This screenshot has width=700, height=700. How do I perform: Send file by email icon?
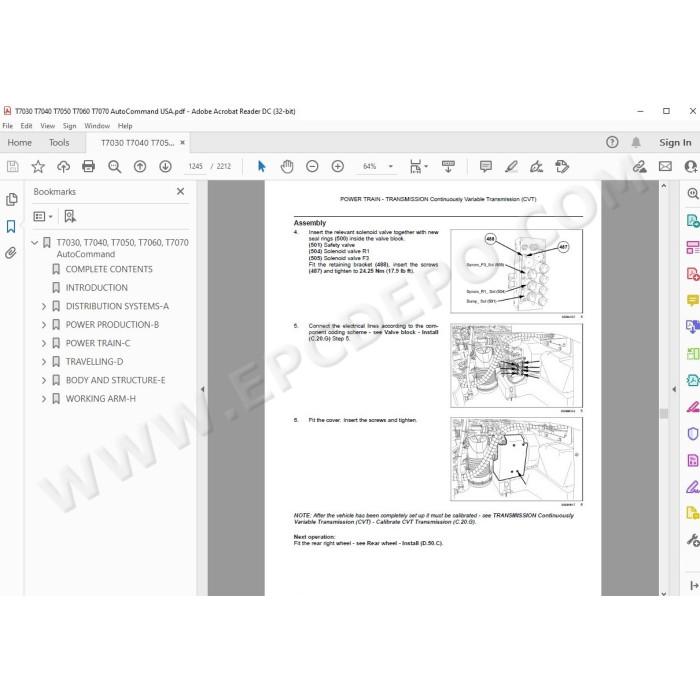coord(665,167)
